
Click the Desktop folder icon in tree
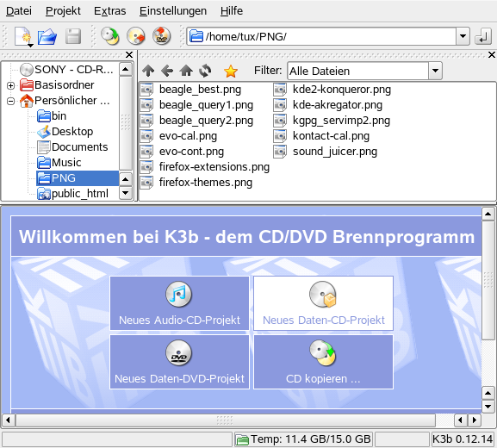(x=44, y=132)
